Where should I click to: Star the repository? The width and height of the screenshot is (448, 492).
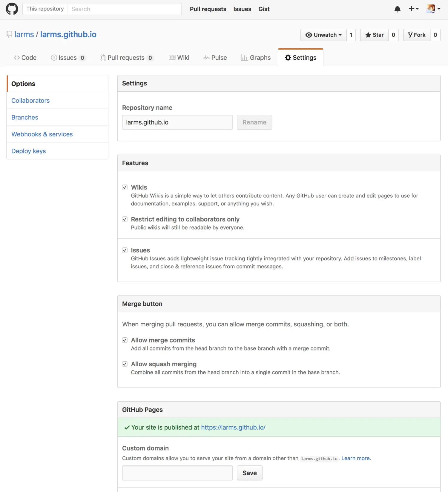click(x=374, y=35)
